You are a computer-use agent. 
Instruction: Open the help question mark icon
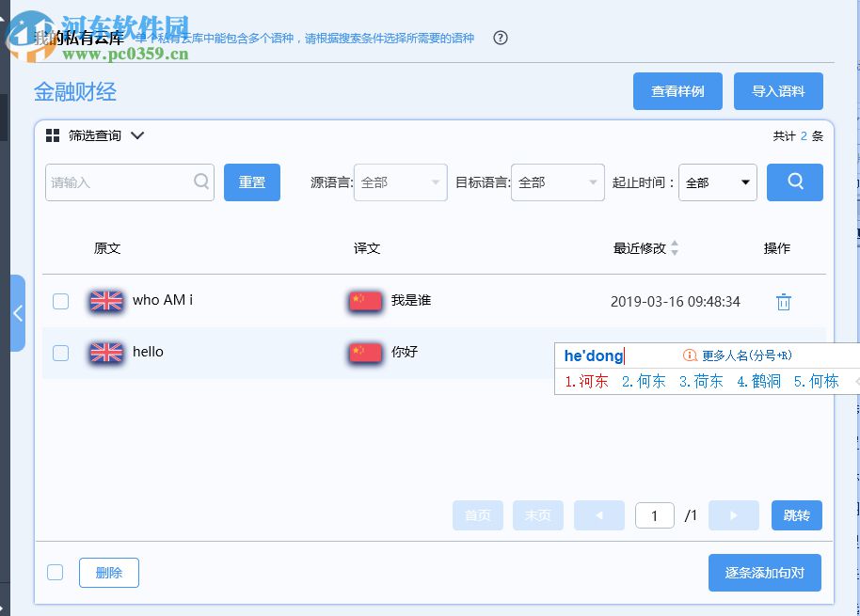pos(501,38)
